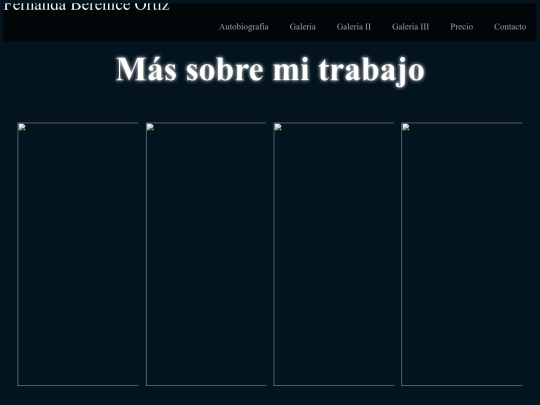This screenshot has height=405, width=540.
Task: Click the Contacto menu link
Action: pyautogui.click(x=510, y=27)
